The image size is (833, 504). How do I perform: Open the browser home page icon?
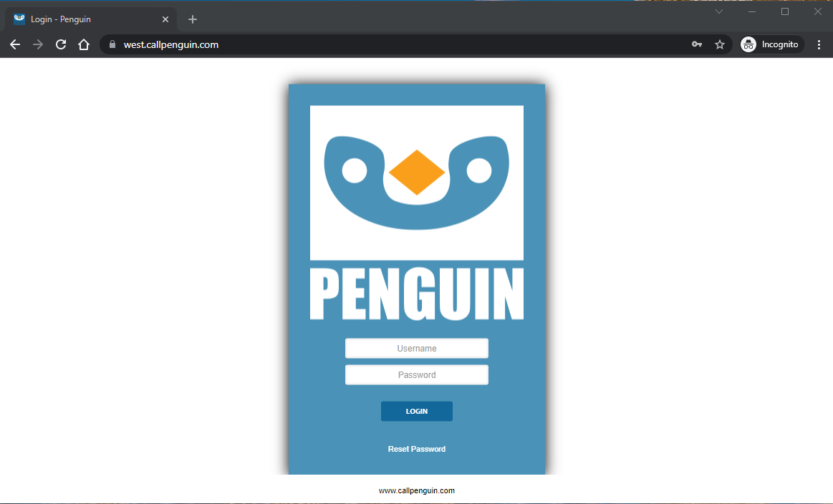coord(84,44)
